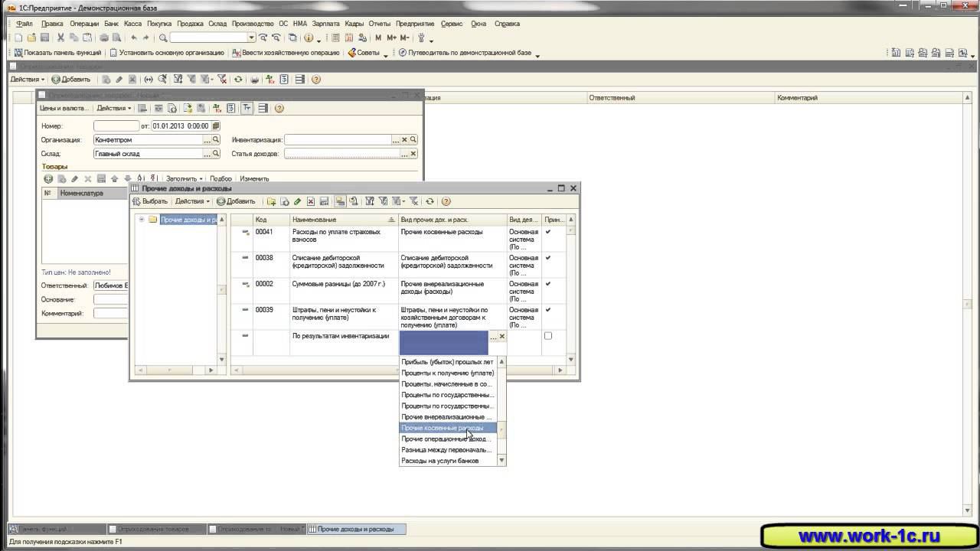Screen dimensions: 980x551
Task: Click the add row icon under Товары
Action: point(48,178)
